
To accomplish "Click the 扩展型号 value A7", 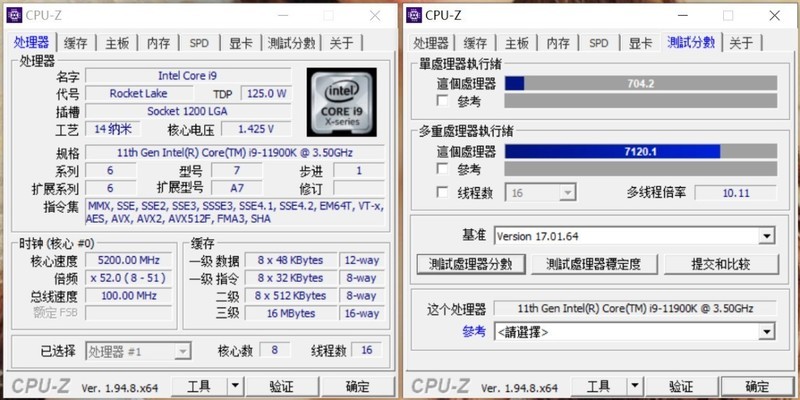I will point(237,188).
